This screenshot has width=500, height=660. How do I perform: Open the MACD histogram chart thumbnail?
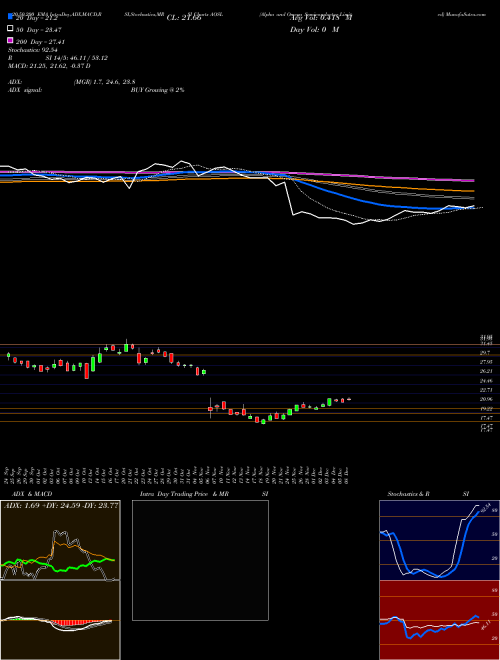(60, 620)
